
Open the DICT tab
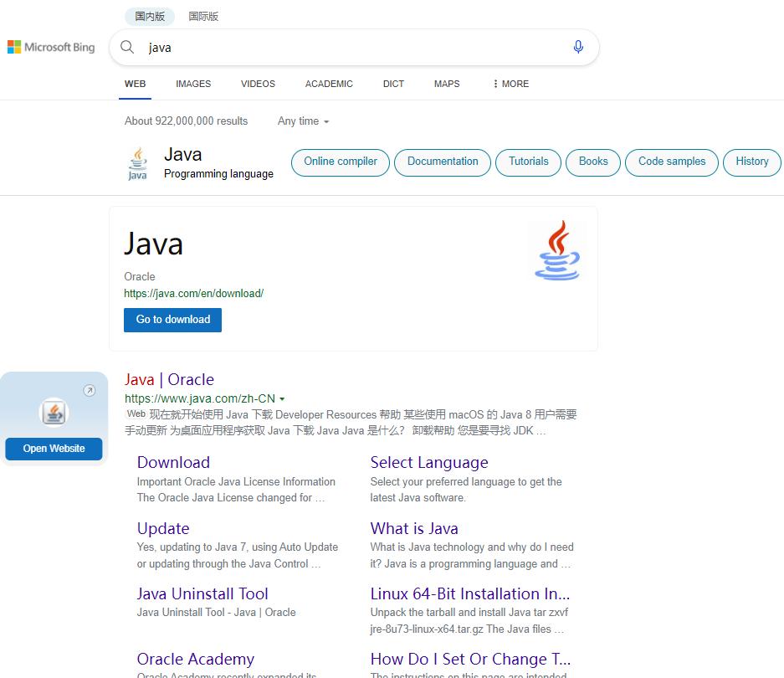(393, 84)
